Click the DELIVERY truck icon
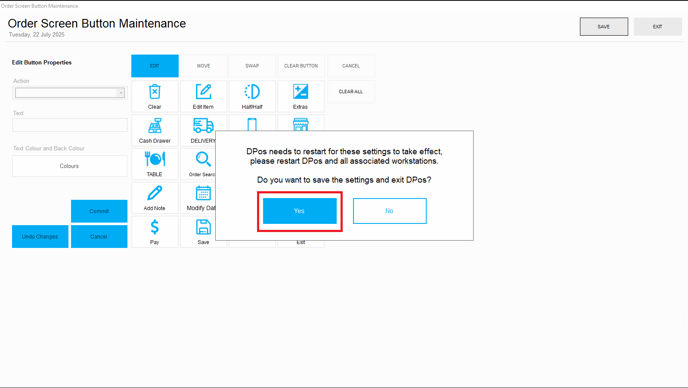This screenshot has height=388, width=688. point(203,126)
